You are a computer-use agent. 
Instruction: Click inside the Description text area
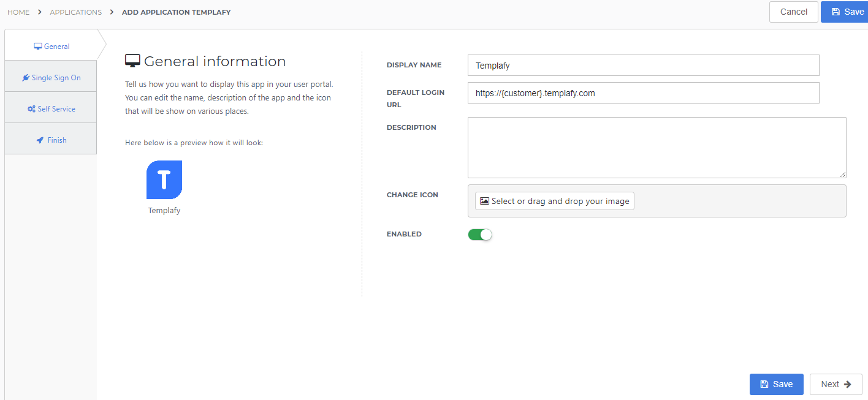[x=657, y=148]
